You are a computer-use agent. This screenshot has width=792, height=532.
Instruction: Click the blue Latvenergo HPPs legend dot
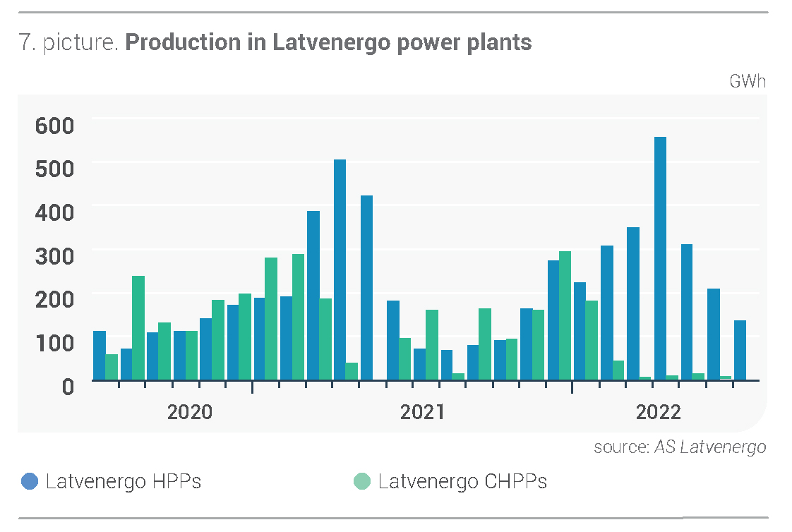pyautogui.click(x=30, y=481)
